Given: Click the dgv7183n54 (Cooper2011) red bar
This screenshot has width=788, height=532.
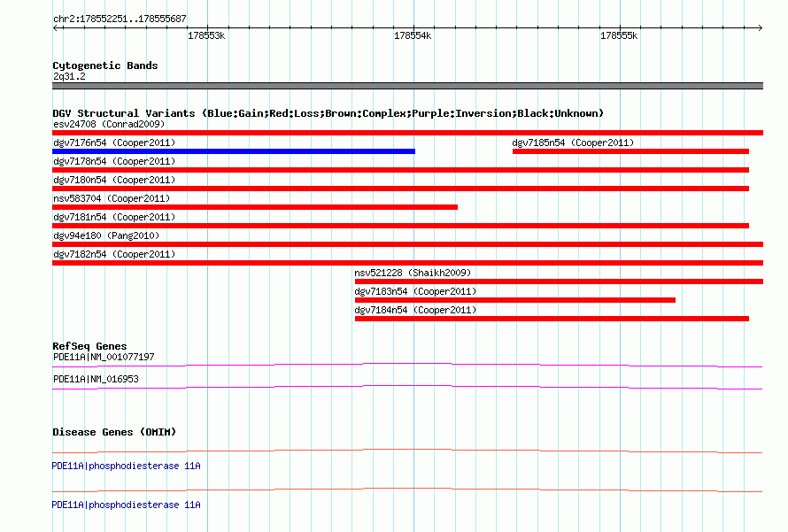Looking at the screenshot, I should coord(515,300).
